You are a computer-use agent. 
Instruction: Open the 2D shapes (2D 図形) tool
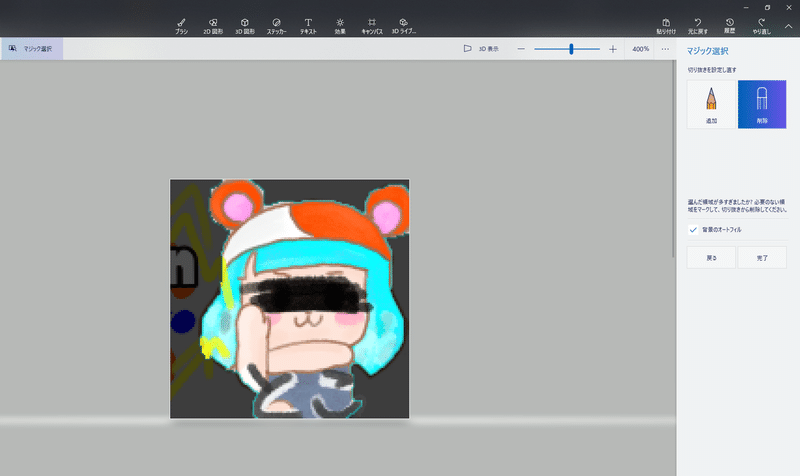213,26
